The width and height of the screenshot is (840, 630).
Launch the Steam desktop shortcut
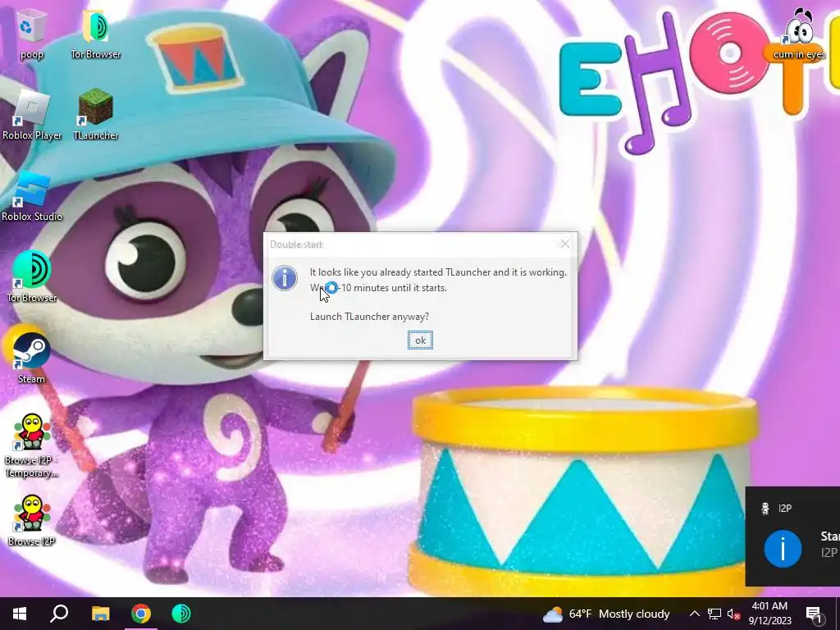tap(31, 358)
